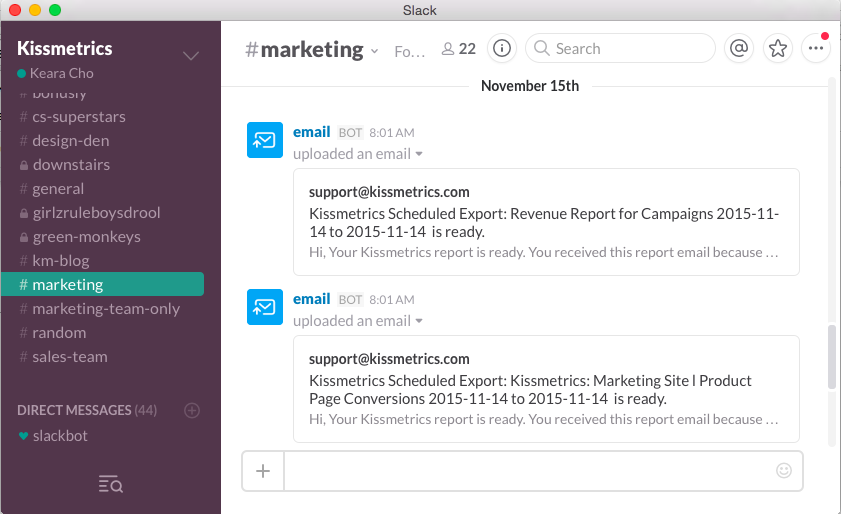Open mentions with the @ icon

click(x=739, y=48)
